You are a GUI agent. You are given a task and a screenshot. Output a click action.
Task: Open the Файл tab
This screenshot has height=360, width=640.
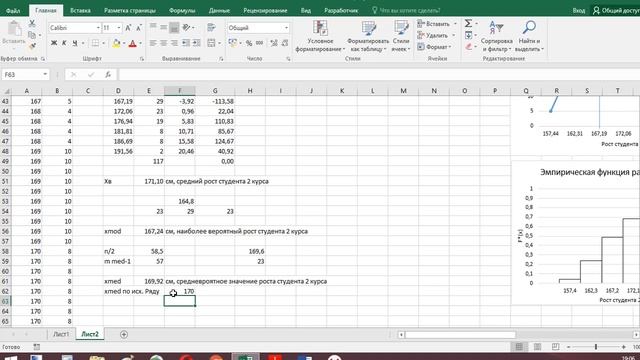pyautogui.click(x=13, y=11)
